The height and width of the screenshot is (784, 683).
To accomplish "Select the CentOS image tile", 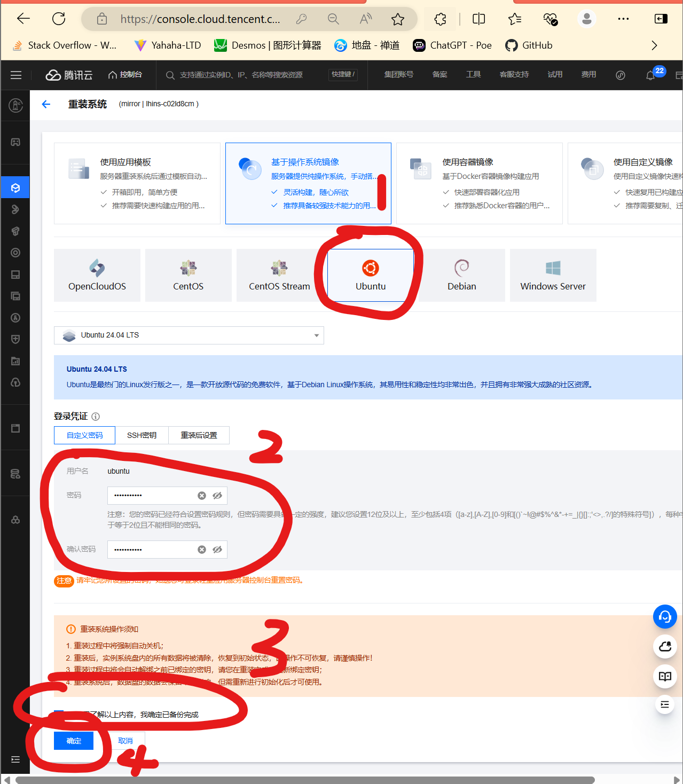I will click(189, 275).
